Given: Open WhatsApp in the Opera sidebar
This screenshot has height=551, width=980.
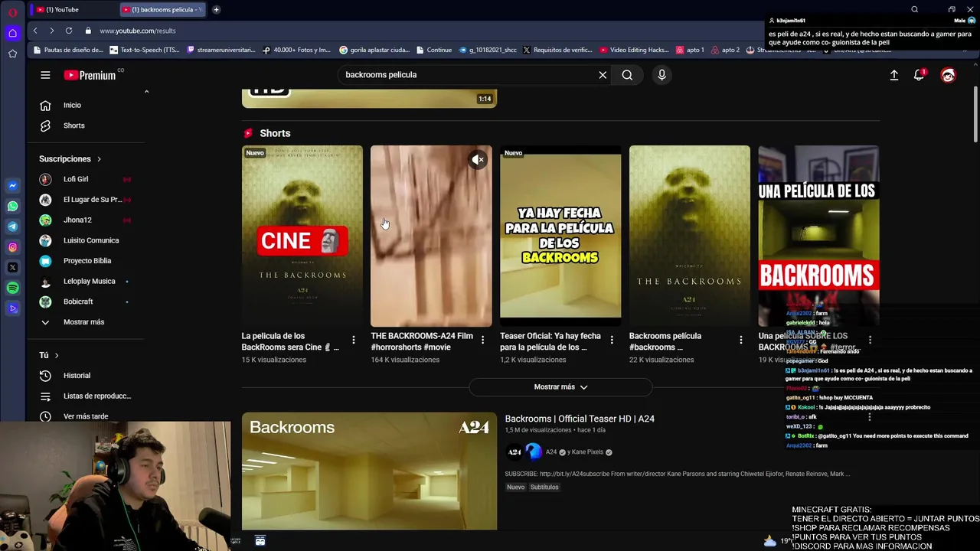Looking at the screenshot, I should point(12,207).
